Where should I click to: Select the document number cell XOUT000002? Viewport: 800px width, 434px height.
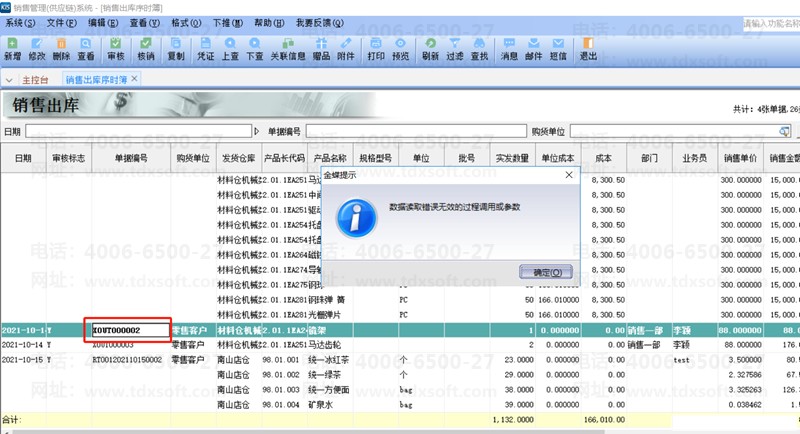130,358
